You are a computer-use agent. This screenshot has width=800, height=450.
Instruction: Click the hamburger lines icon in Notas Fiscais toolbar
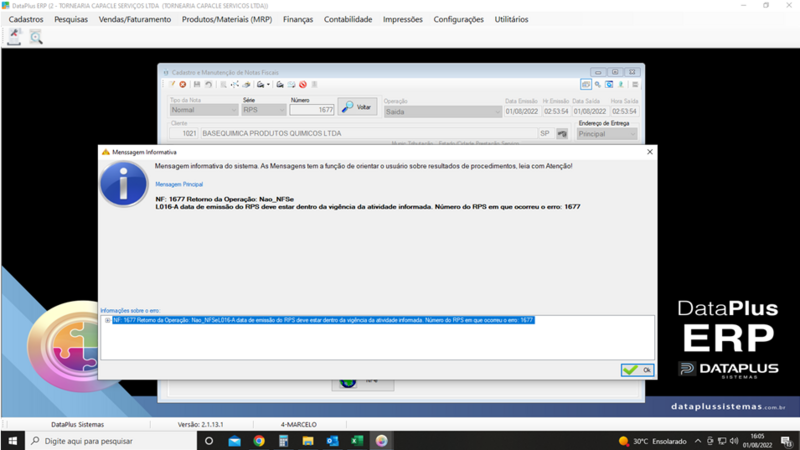[635, 85]
